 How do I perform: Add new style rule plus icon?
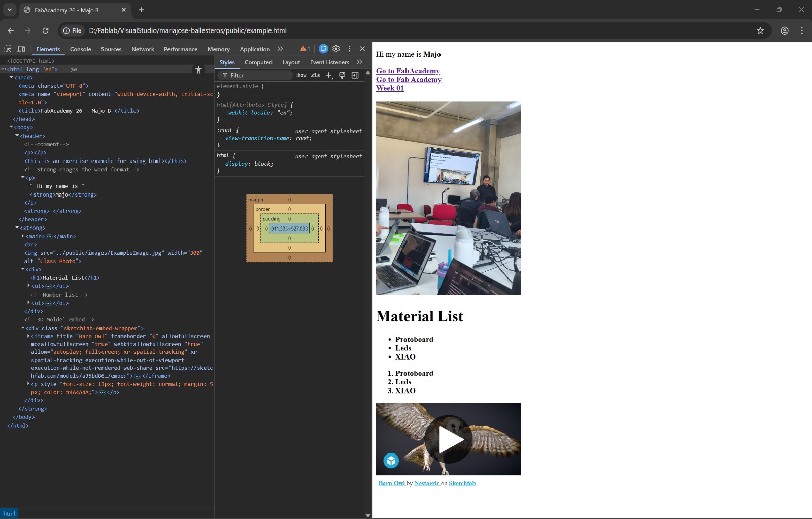[329, 75]
